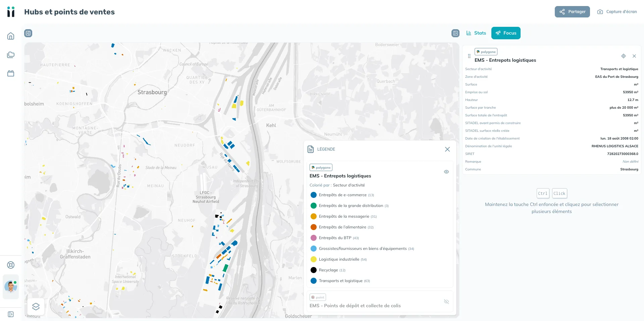The width and height of the screenshot is (644, 321).
Task: Open the map layers button
Action: click(x=36, y=307)
